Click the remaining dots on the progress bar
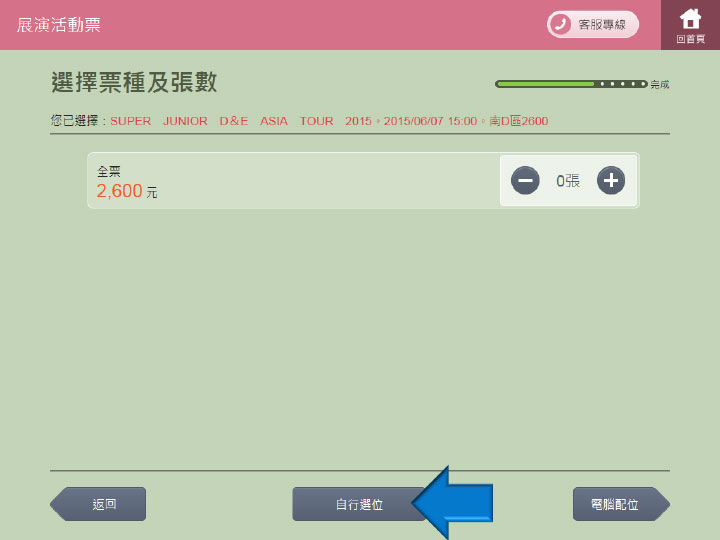Screen dimensions: 720x540 pyautogui.click(x=622, y=84)
